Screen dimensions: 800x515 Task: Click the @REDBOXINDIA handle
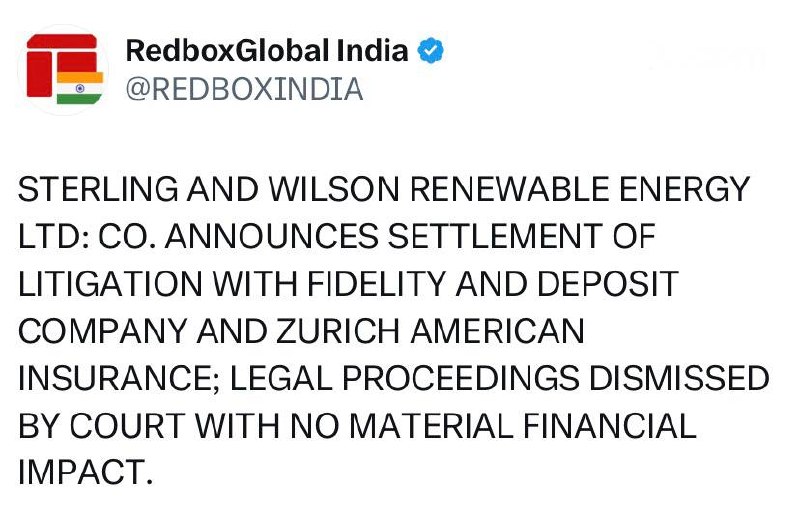[x=243, y=89]
